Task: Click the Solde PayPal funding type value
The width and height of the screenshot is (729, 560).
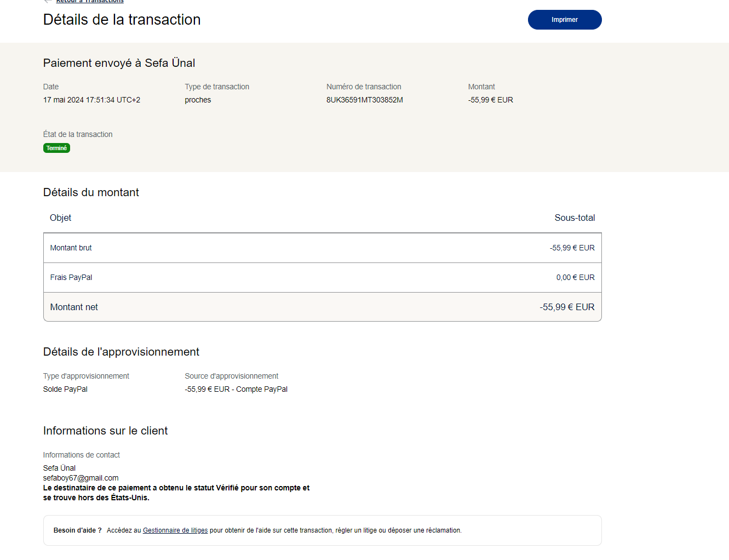Action: click(x=65, y=389)
